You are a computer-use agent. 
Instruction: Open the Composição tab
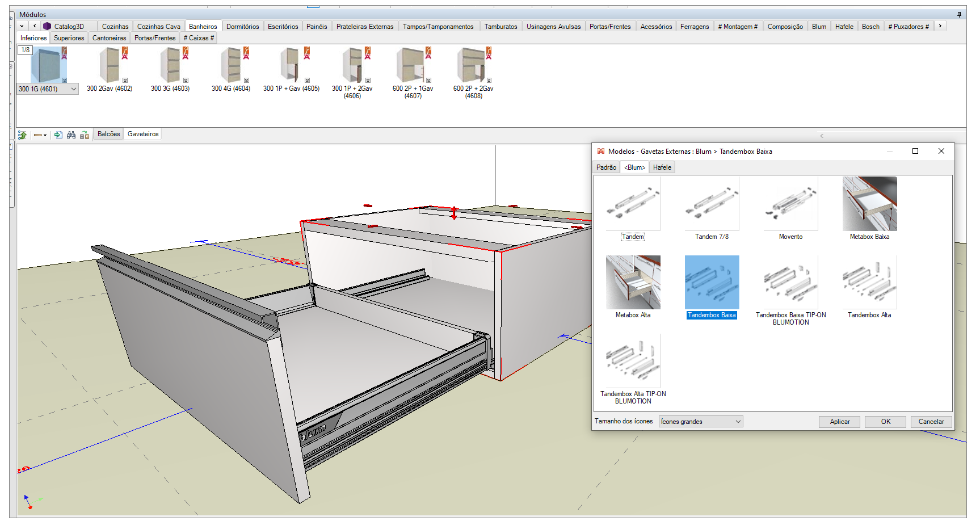coord(785,27)
